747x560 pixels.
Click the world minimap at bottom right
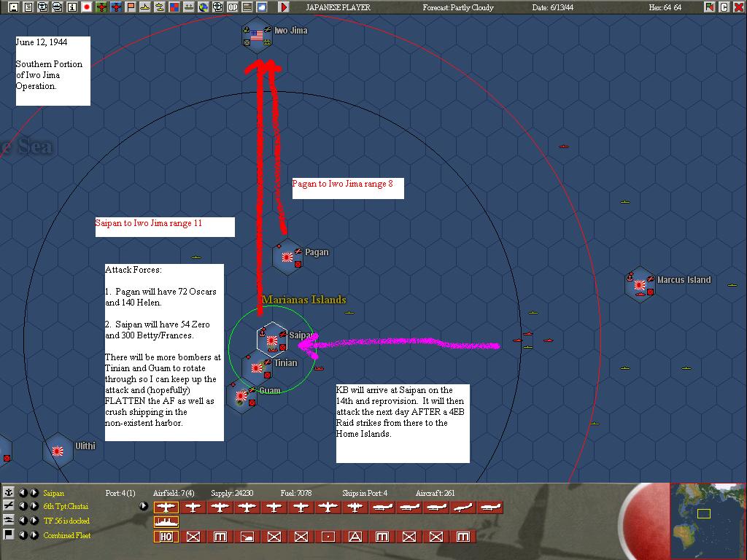click(x=708, y=521)
